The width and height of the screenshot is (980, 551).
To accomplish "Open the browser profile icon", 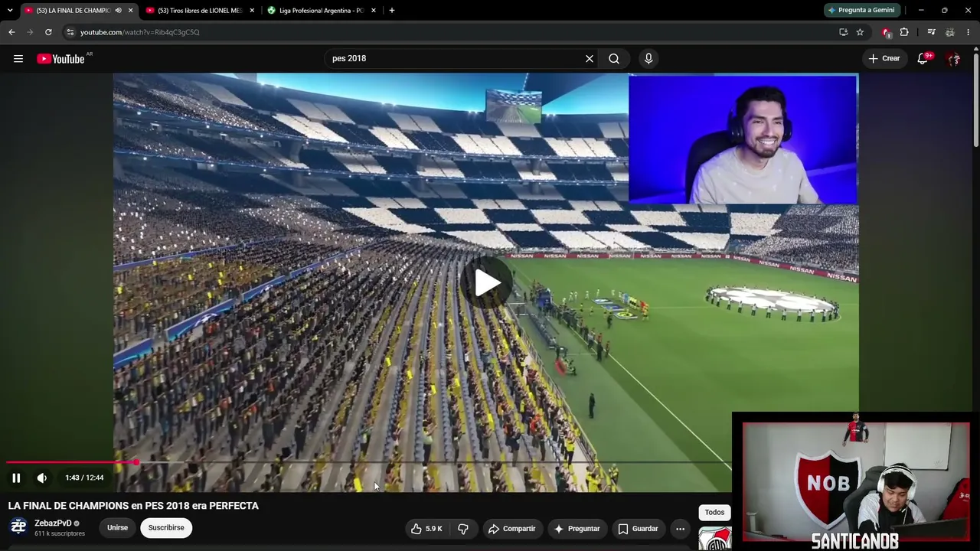I will point(949,32).
